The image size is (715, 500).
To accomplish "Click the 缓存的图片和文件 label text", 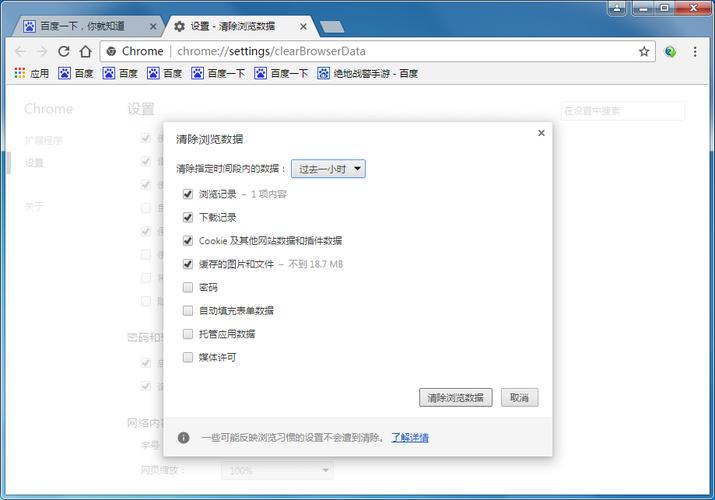I will click(x=236, y=264).
